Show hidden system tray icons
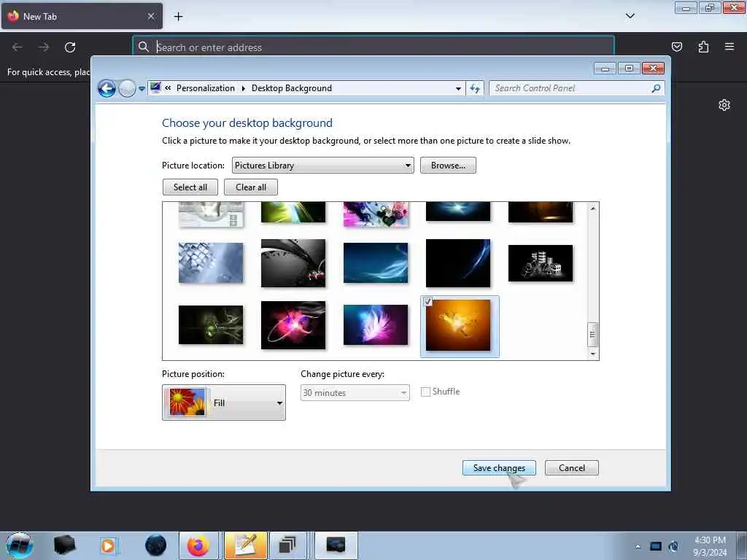Image resolution: width=747 pixels, height=560 pixels. click(x=638, y=547)
